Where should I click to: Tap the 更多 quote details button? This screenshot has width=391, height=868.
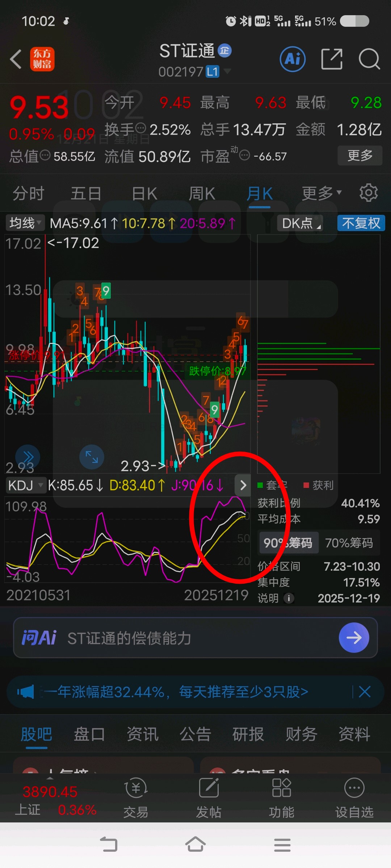(360, 156)
